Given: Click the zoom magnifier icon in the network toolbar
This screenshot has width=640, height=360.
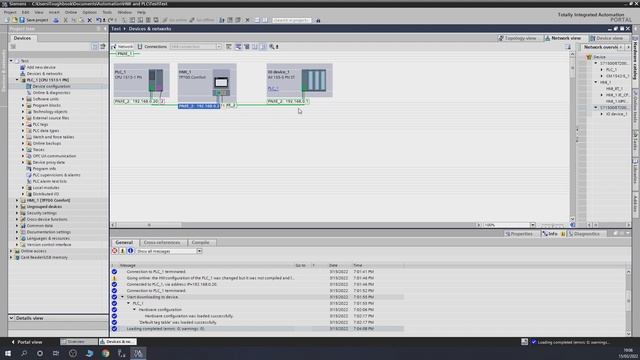Looking at the screenshot, I should (272, 47).
